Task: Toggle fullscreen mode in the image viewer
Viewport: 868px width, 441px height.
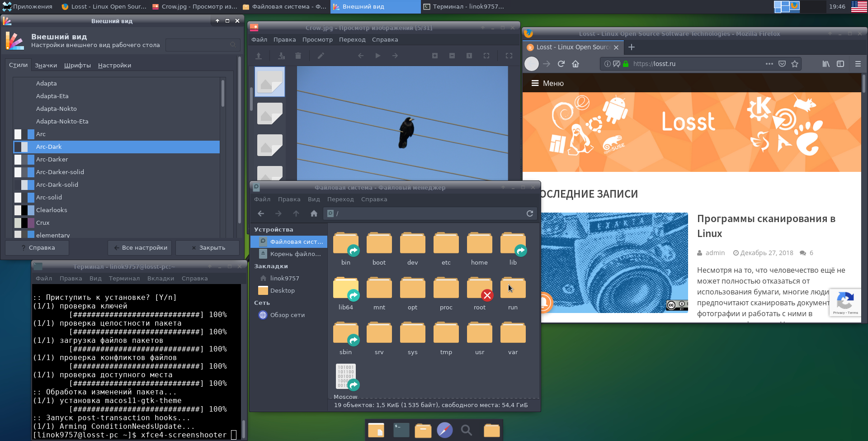Action: [509, 56]
